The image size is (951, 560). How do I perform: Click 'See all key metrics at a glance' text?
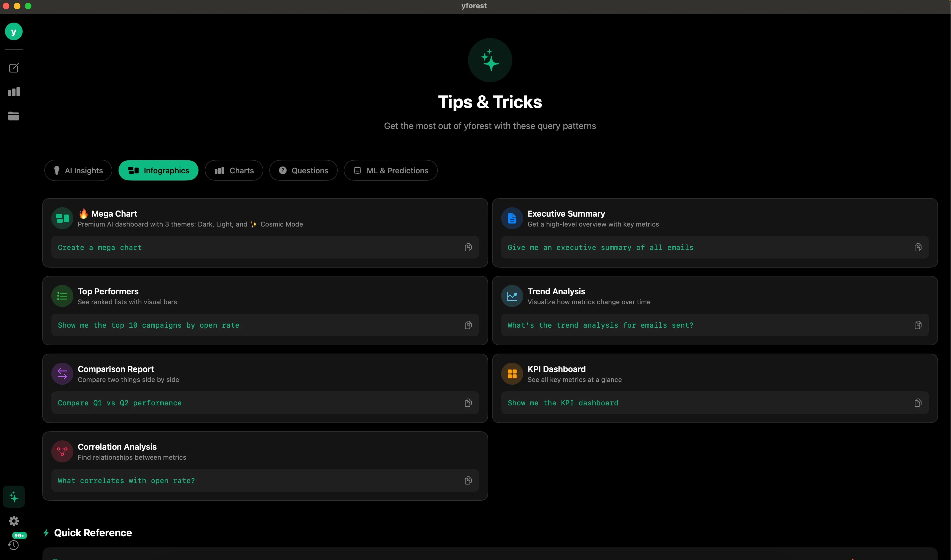(574, 379)
